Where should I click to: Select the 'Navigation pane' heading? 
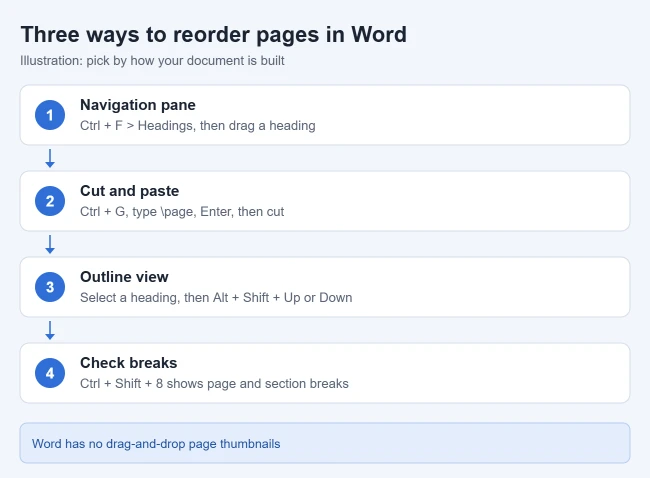pos(138,105)
